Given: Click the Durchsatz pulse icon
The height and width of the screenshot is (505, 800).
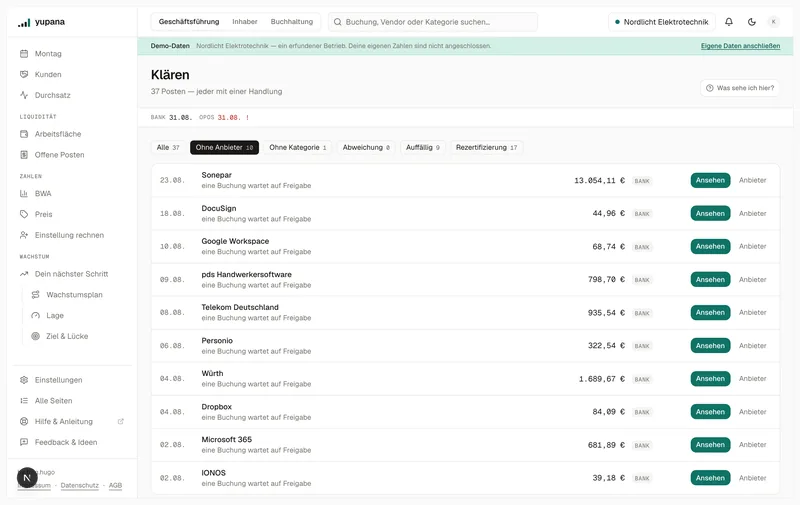Looking at the screenshot, I should pyautogui.click(x=24, y=95).
